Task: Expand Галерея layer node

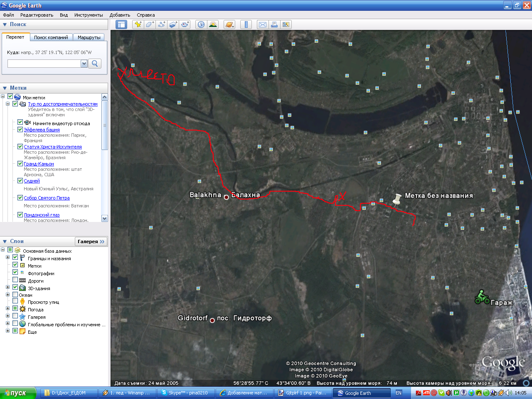Action: 7,316
